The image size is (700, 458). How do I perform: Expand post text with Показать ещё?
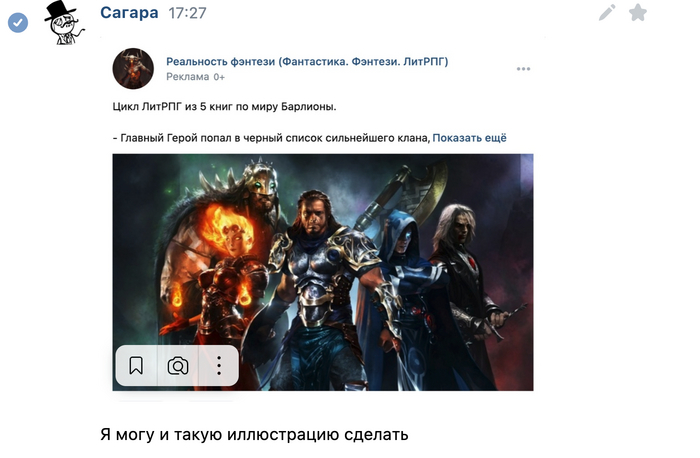(x=469, y=138)
